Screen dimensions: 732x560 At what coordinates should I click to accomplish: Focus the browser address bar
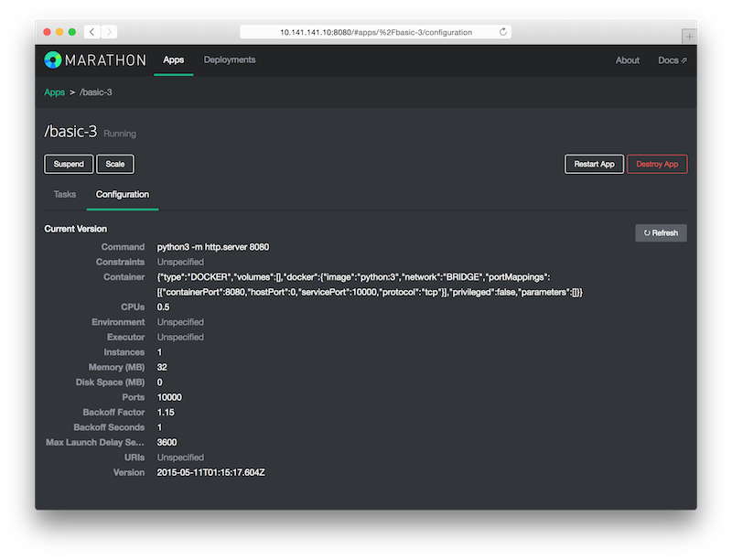[x=375, y=32]
